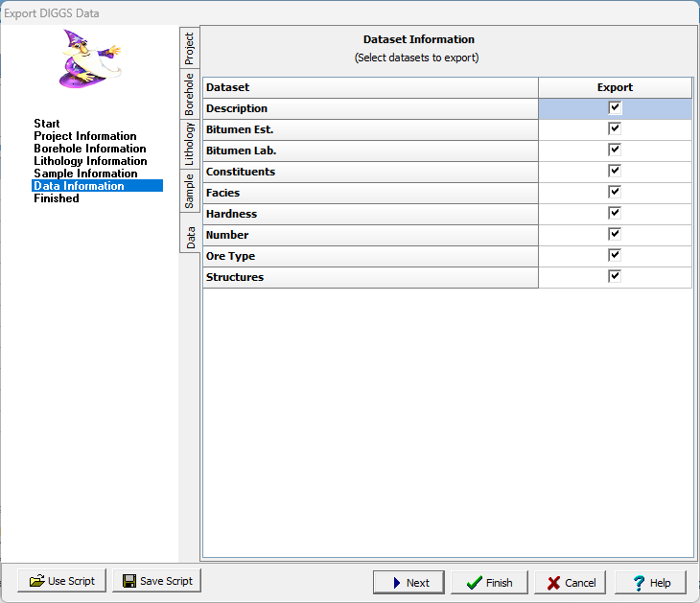This screenshot has height=603, width=700.
Task: Switch to the Borehole vertical tab
Action: [190, 94]
